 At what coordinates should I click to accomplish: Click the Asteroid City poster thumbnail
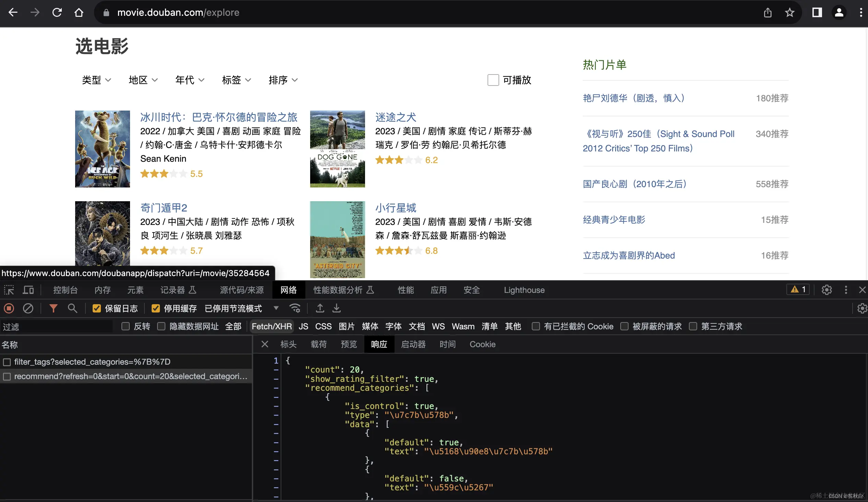pos(337,239)
